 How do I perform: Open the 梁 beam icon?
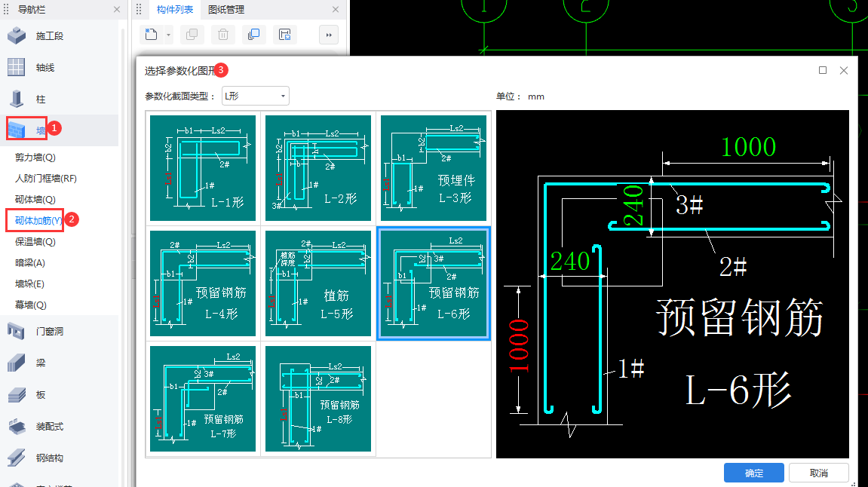tap(17, 363)
